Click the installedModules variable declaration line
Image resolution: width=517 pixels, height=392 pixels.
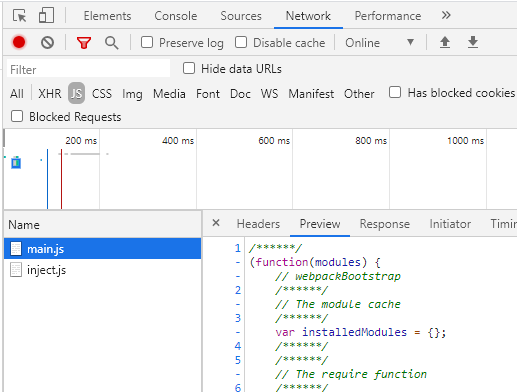click(360, 332)
